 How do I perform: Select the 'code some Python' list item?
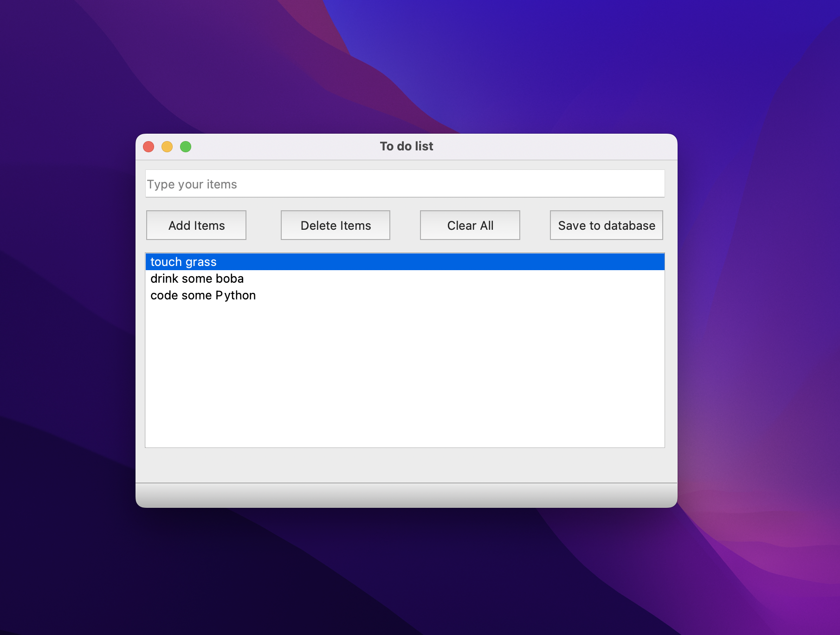click(x=405, y=295)
